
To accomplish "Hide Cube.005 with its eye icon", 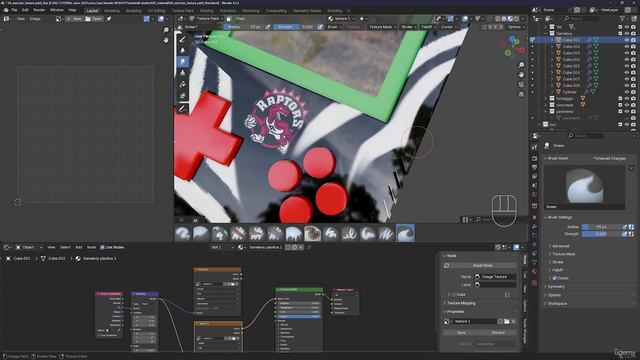I will (x=627, y=66).
